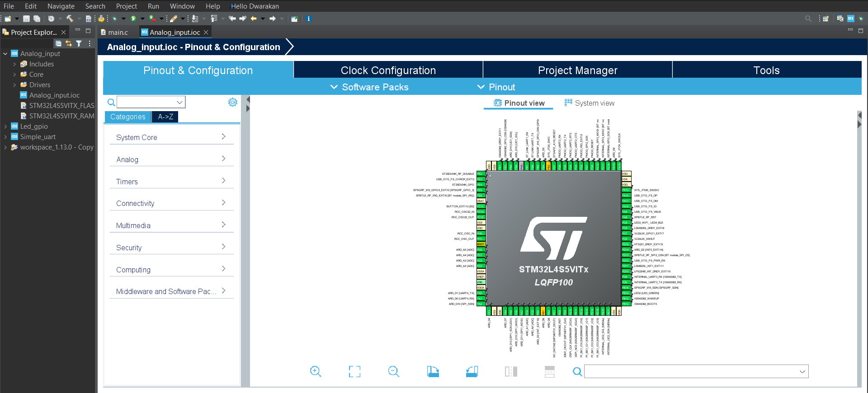Open Analog_input.ioc in project tree
Screen dimensions: 868x393
[54, 95]
